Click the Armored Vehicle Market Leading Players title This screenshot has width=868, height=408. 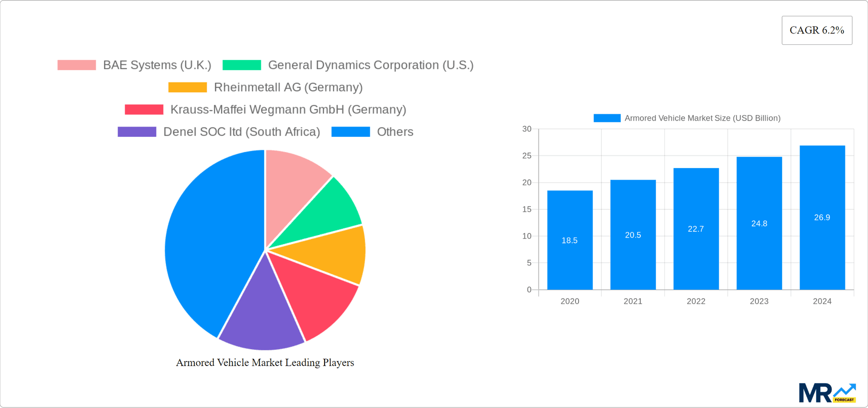[265, 362]
